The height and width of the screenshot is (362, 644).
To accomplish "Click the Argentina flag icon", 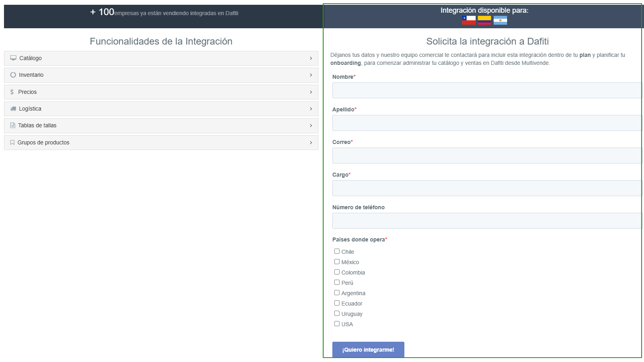I will [x=500, y=20].
